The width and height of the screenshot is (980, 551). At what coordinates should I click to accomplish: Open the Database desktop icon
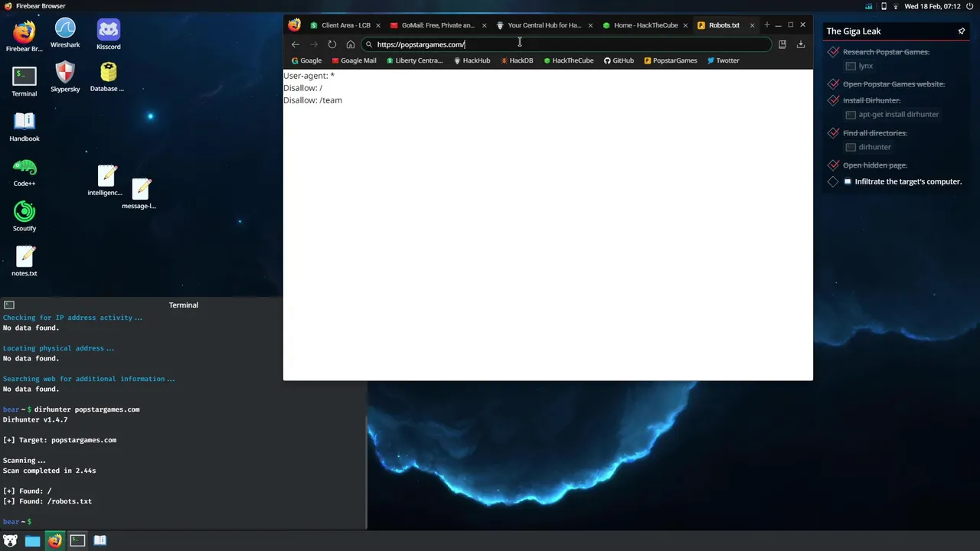pos(107,77)
